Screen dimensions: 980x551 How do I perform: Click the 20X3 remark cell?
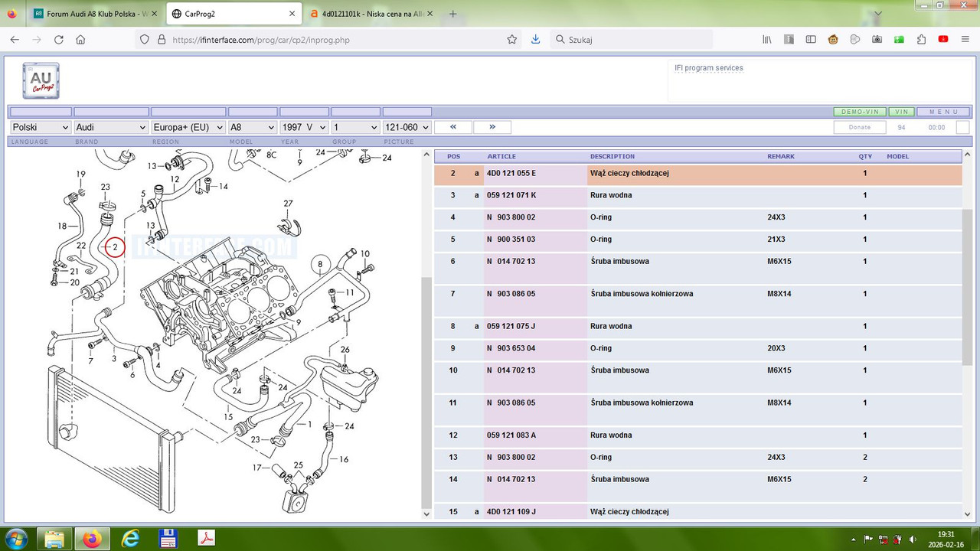click(x=776, y=348)
